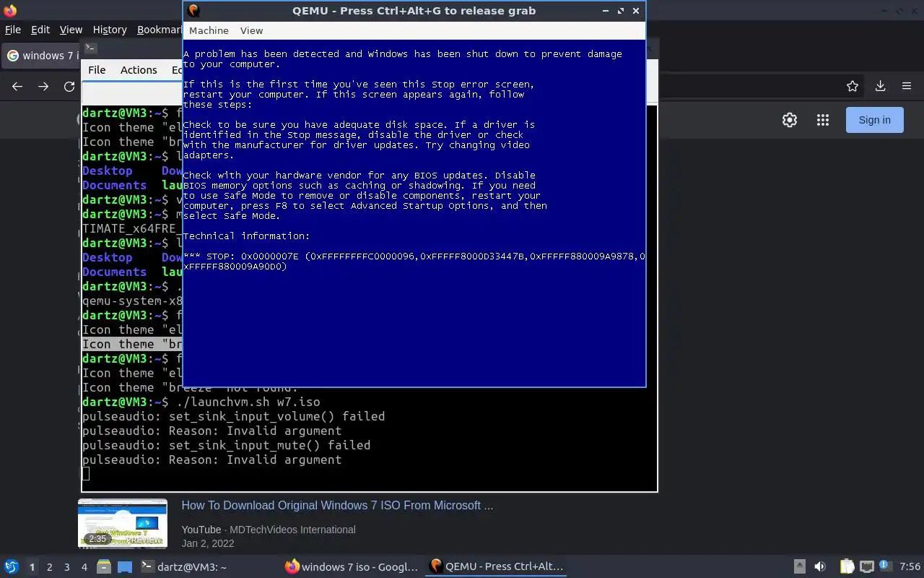Open volume control in system tray

pyautogui.click(x=820, y=566)
